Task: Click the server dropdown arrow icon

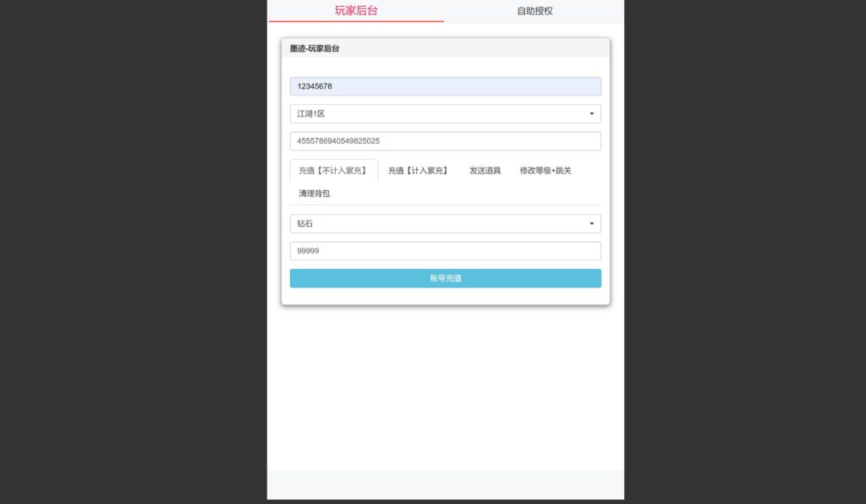Action: [x=592, y=113]
